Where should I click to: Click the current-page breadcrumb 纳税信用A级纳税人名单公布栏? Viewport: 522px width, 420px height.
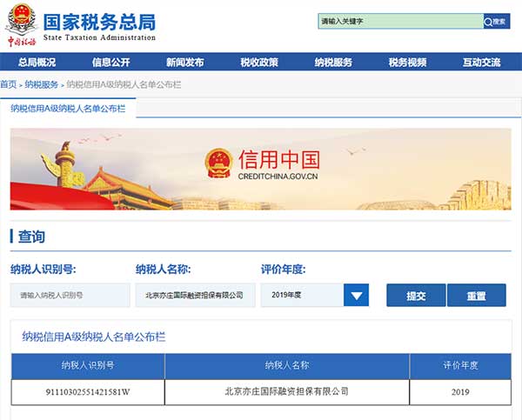[x=124, y=84]
